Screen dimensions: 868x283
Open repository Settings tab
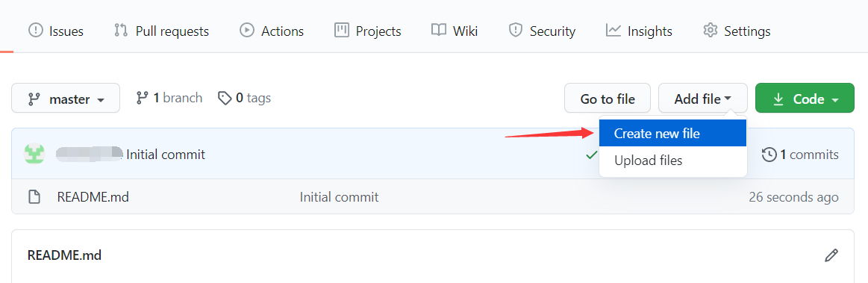736,31
